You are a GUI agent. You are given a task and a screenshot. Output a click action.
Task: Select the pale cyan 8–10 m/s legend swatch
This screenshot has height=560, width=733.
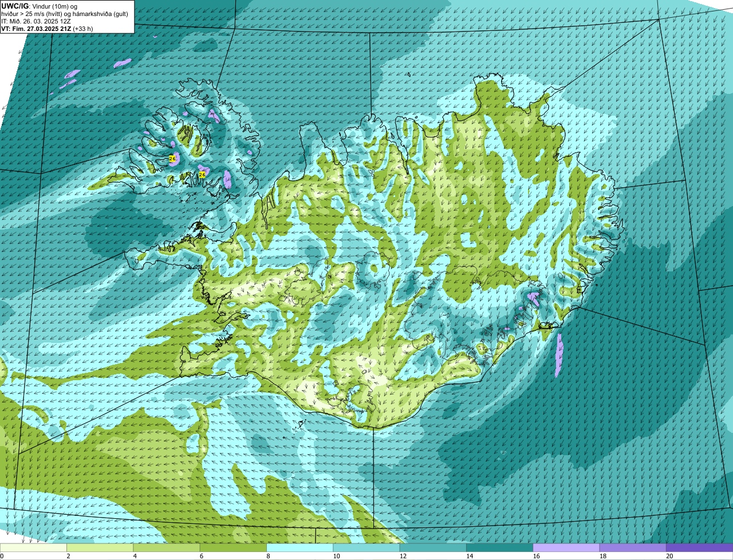[300, 548]
